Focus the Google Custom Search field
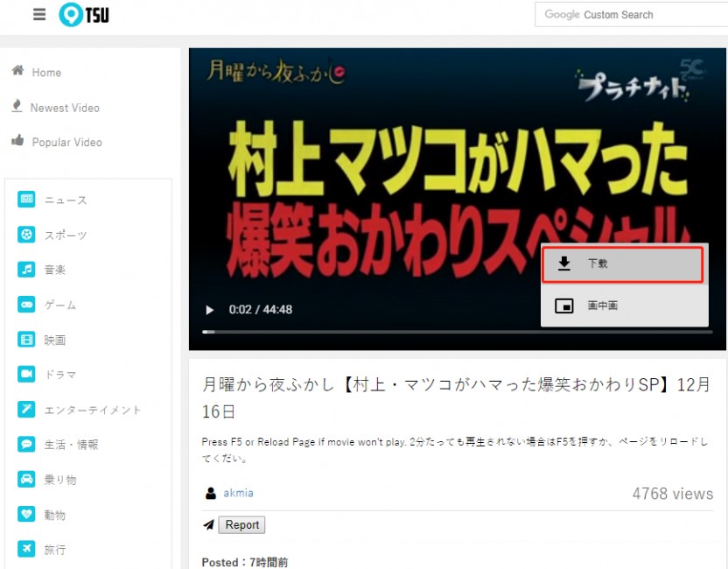Image resolution: width=728 pixels, height=569 pixels. coord(631,14)
